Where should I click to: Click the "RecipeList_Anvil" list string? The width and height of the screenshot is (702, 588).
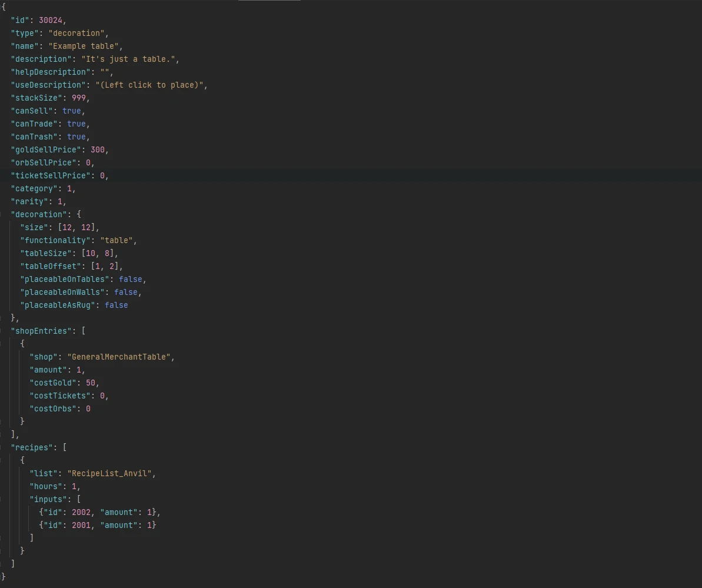point(109,473)
